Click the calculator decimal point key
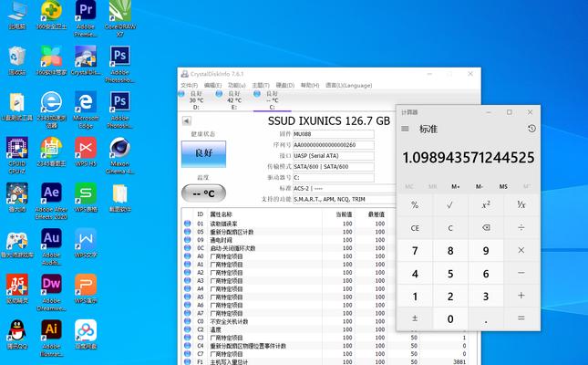This screenshot has height=365, width=588. click(x=486, y=318)
